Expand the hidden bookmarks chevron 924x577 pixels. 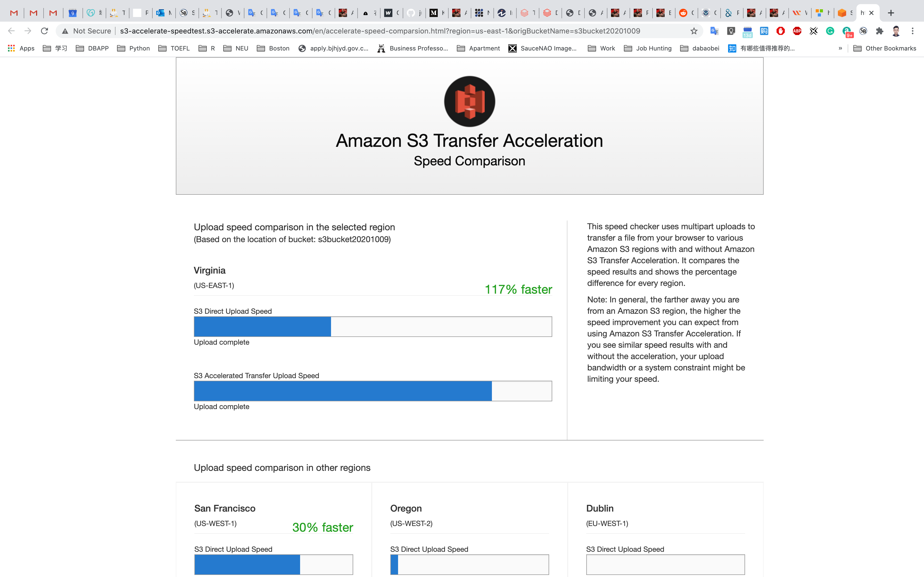(840, 48)
